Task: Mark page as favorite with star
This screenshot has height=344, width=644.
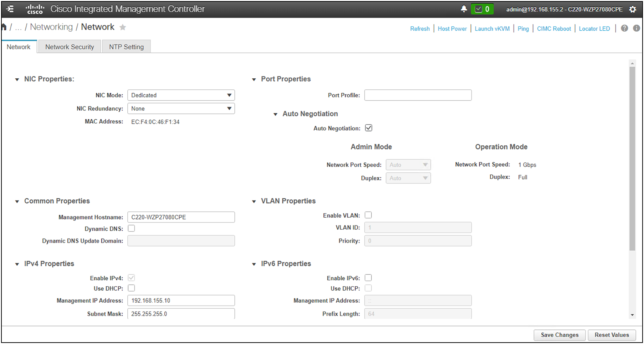Action: coord(123,27)
